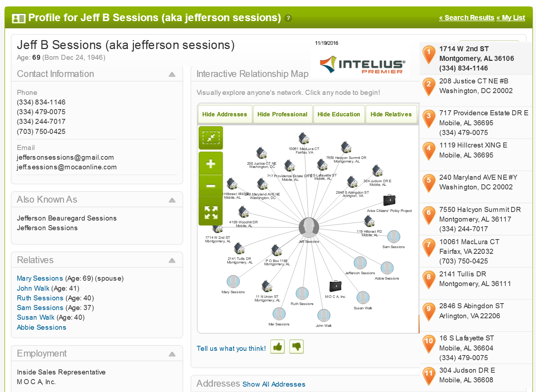The height and width of the screenshot is (392, 536).
Task: Select the MOCA Inc. briefcase node
Action: pos(335,286)
